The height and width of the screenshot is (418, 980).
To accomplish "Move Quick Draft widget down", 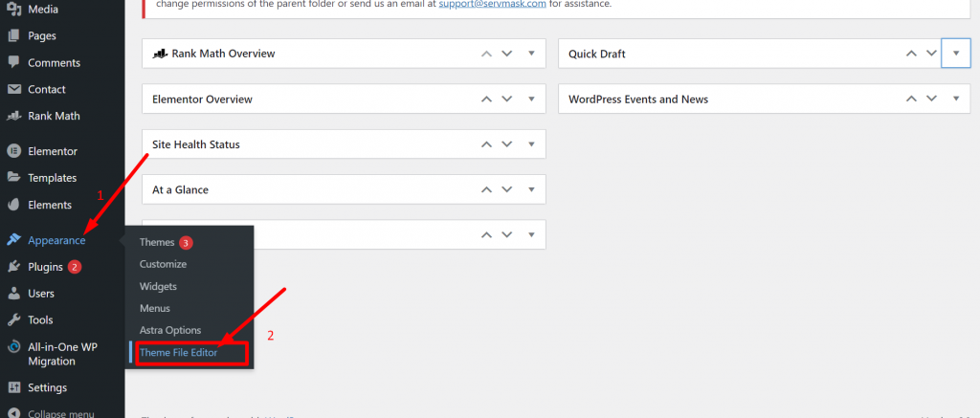I will click(932, 54).
